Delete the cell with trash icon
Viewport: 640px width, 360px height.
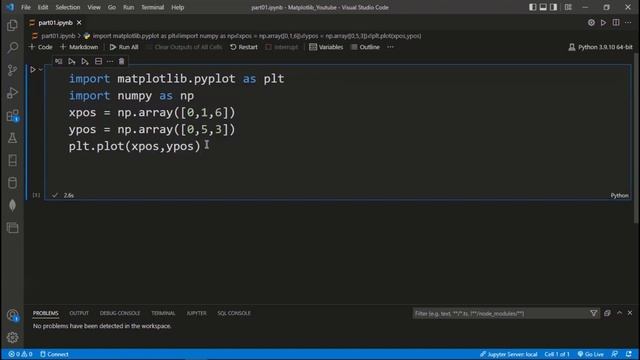[121, 61]
